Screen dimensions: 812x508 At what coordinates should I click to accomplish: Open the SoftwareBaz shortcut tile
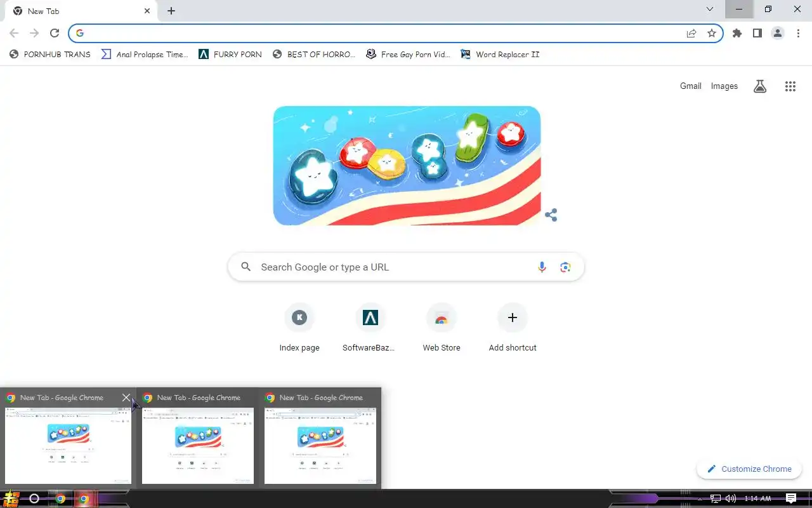point(370,328)
